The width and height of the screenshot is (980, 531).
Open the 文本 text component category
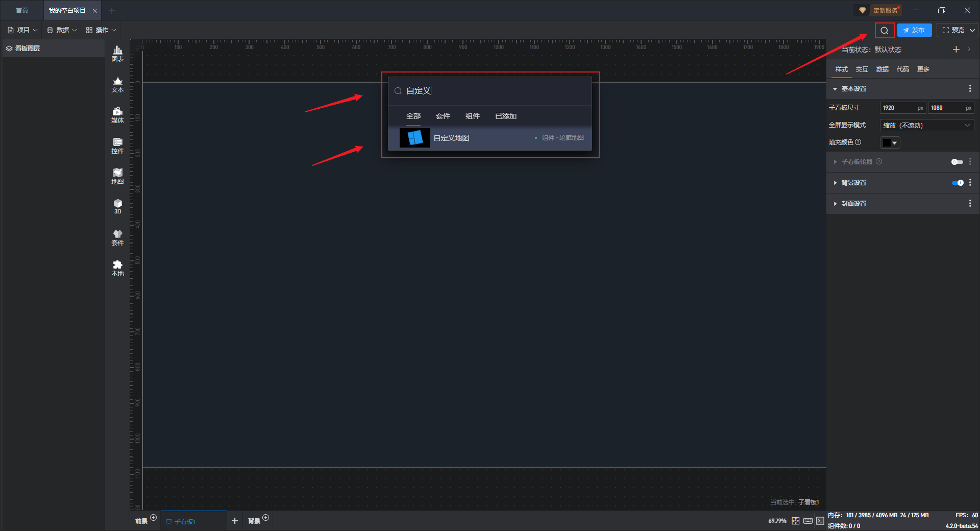117,84
